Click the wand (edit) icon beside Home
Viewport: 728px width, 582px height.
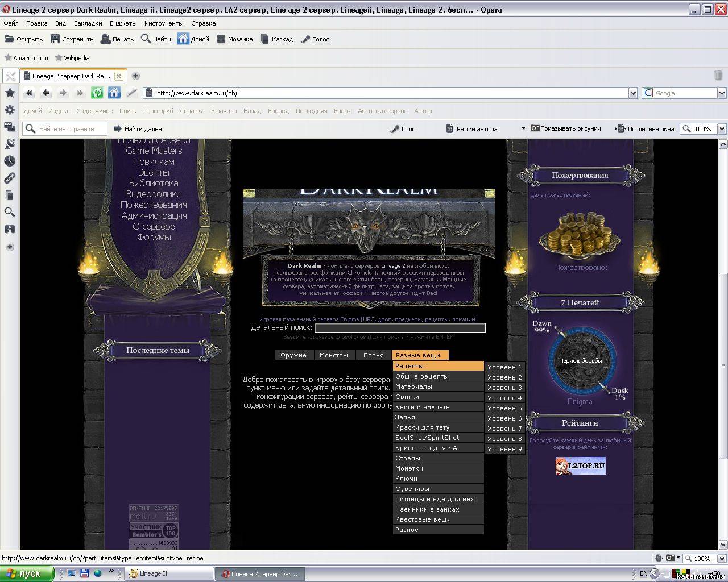point(131,93)
